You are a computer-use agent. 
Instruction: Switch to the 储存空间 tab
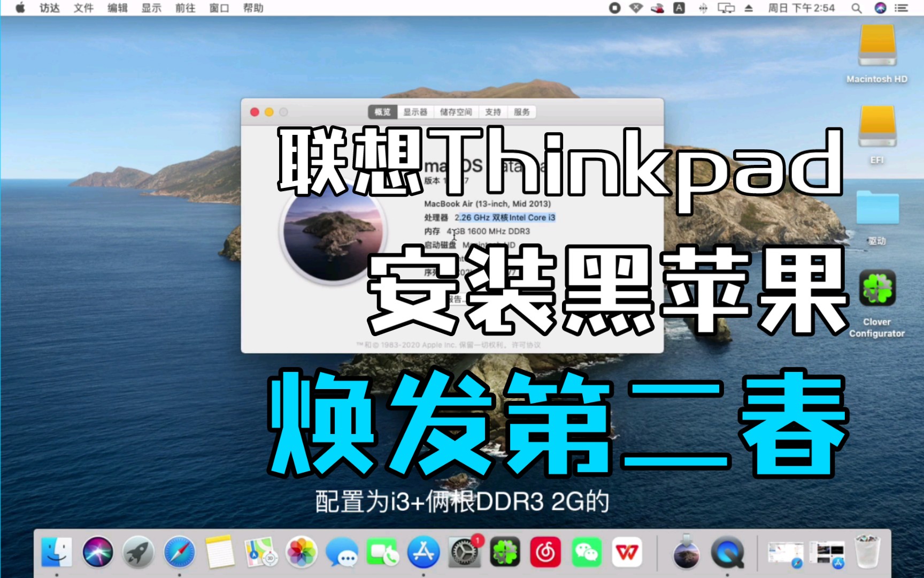point(456,112)
